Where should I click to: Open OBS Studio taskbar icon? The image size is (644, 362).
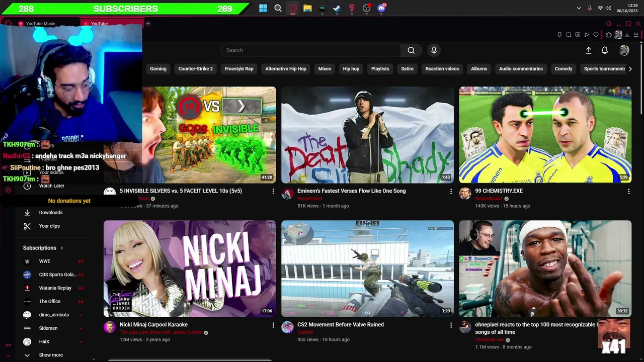click(x=367, y=8)
